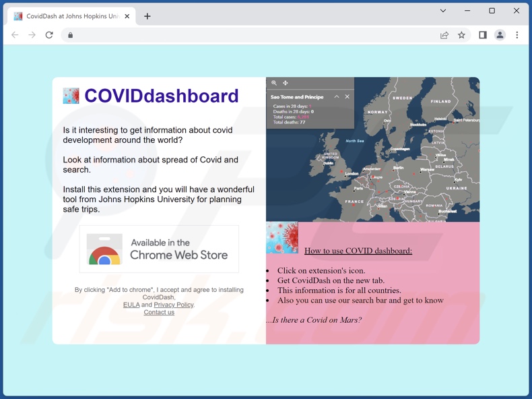Open the Chrome profile menu

click(x=500, y=35)
